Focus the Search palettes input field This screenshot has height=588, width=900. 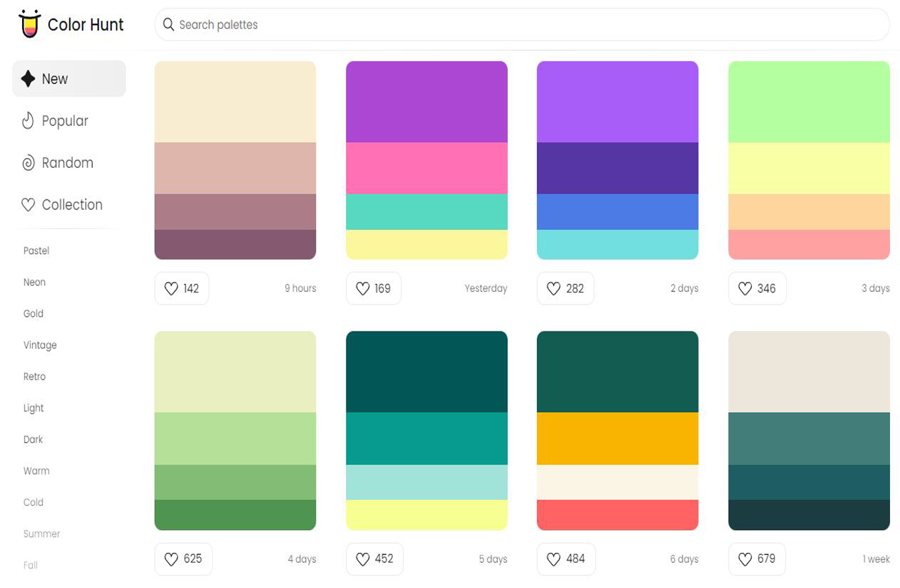(520, 25)
